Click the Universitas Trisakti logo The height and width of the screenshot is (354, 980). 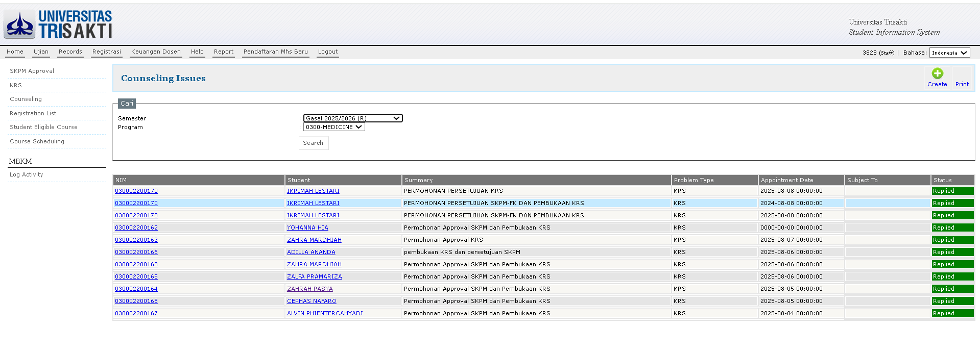pyautogui.click(x=58, y=24)
